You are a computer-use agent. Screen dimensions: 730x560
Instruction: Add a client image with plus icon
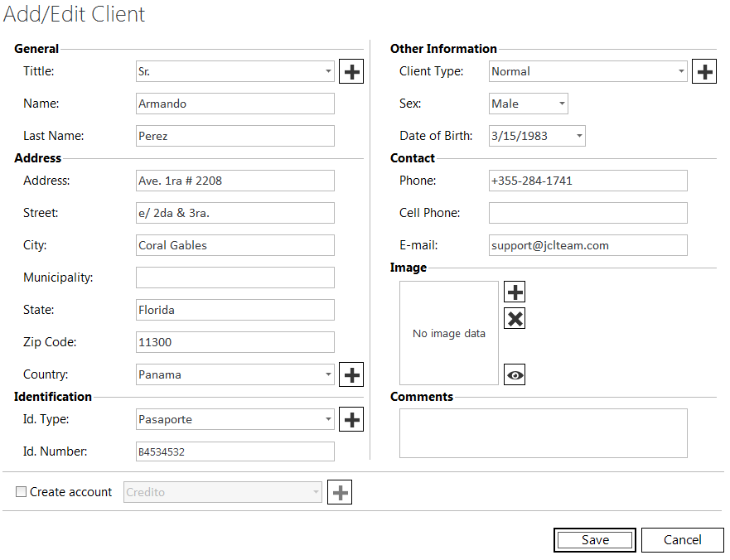[515, 292]
